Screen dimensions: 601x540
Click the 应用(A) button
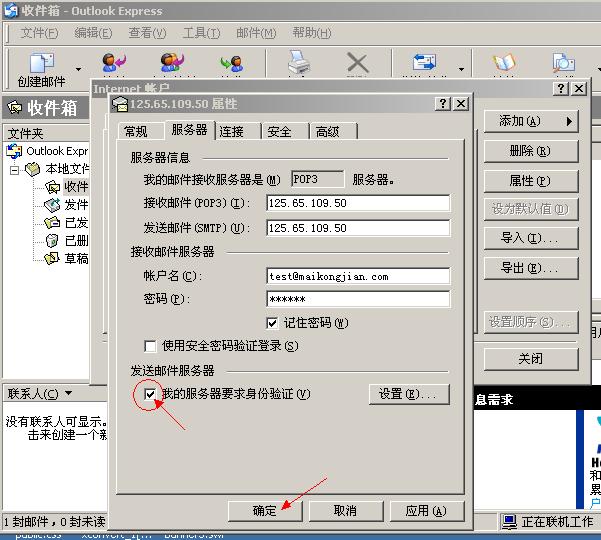coord(427,510)
